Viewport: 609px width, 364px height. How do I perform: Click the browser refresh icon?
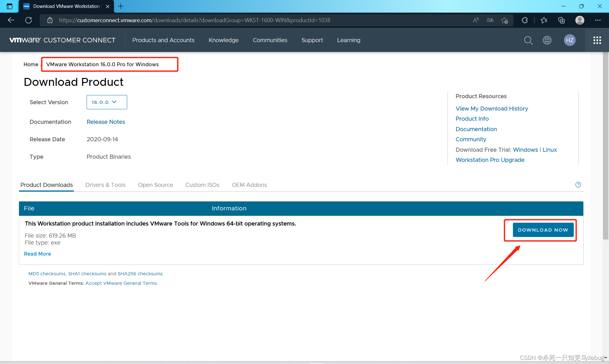coord(29,20)
